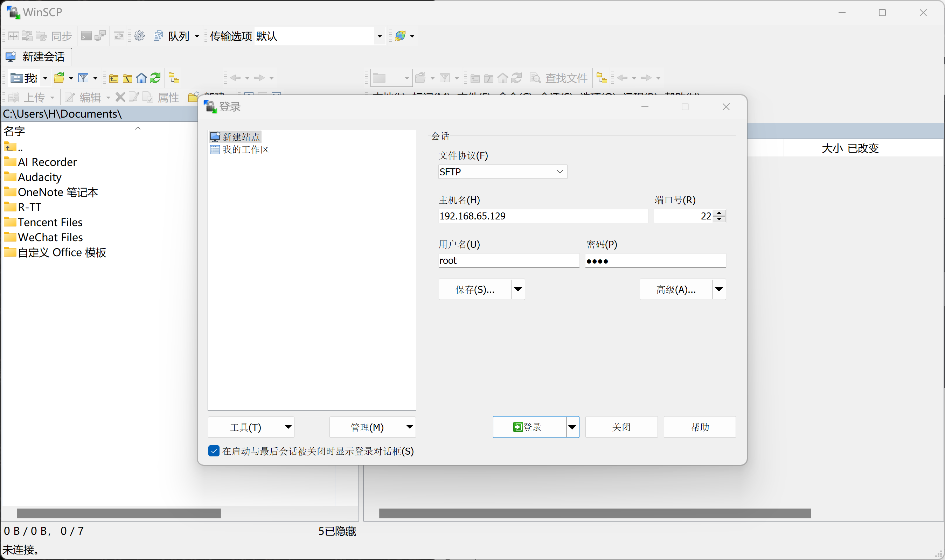945x560 pixels.
Task: Click the remote home directory icon
Action: (x=502, y=78)
